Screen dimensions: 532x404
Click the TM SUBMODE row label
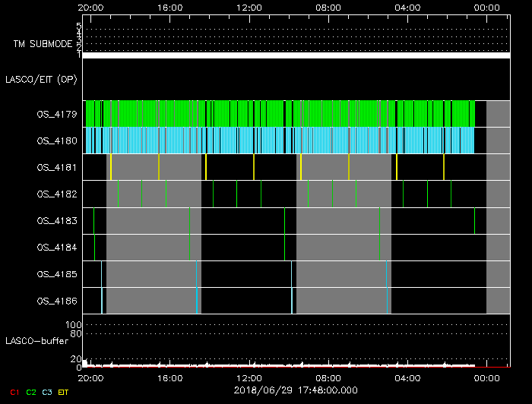[x=42, y=44]
